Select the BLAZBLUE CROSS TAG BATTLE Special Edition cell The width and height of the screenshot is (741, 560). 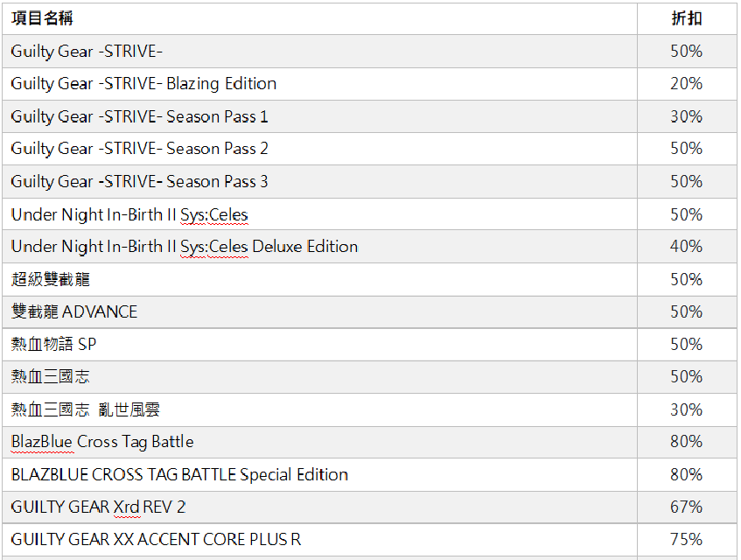(179, 475)
